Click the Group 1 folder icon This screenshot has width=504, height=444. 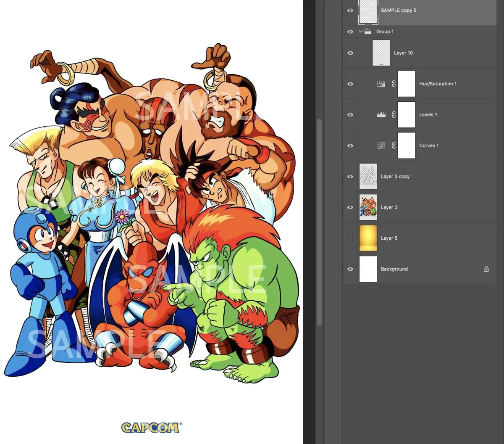(x=368, y=32)
